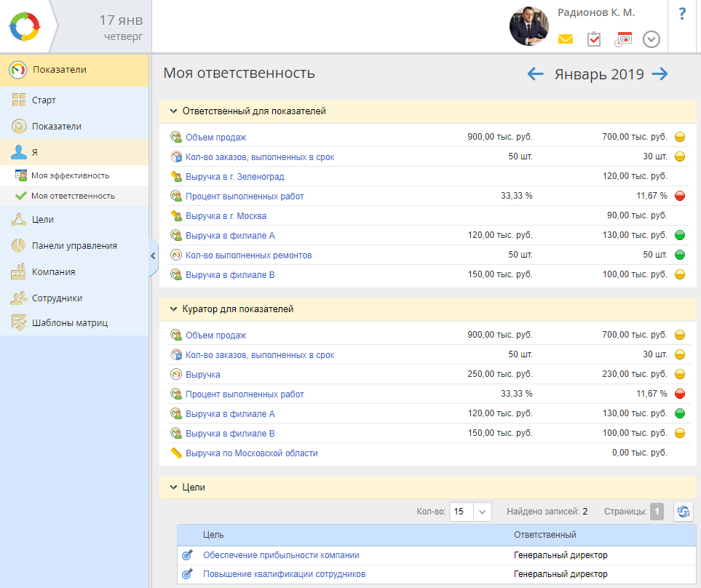Expand the circled chevron user menu
Image resolution: width=701 pixels, height=588 pixels.
(x=652, y=39)
